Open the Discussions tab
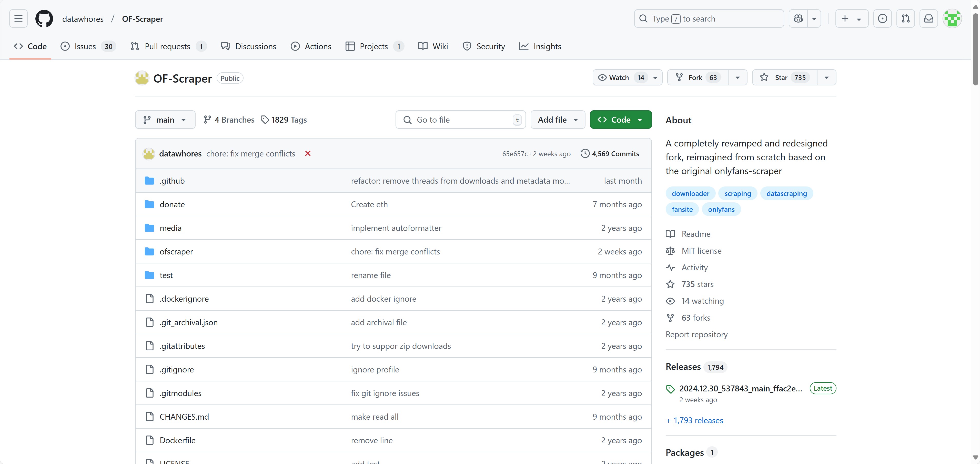Screen dimensions: 980x464 pyautogui.click(x=248, y=46)
